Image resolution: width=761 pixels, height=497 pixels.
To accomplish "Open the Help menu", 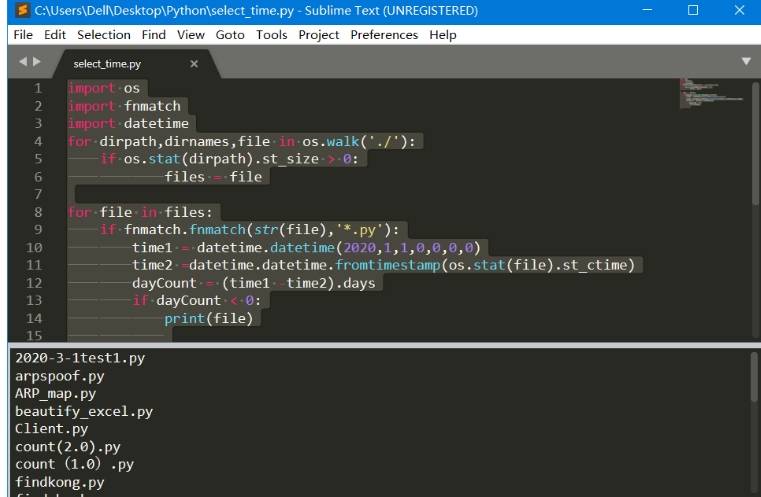I will [443, 35].
